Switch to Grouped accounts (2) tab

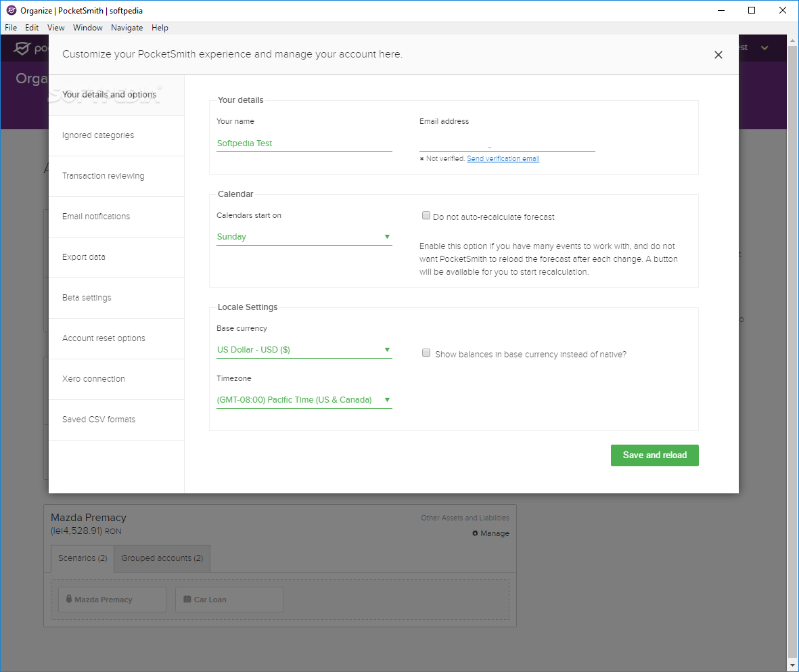coord(162,558)
